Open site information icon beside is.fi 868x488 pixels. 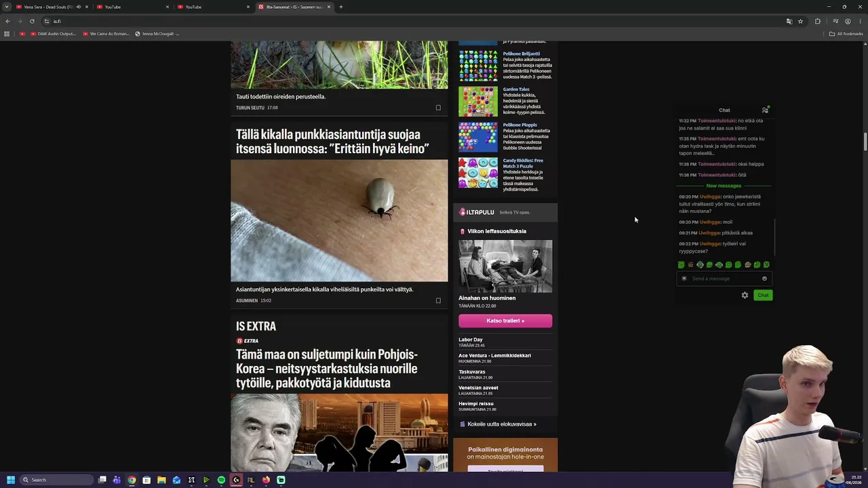pos(47,21)
